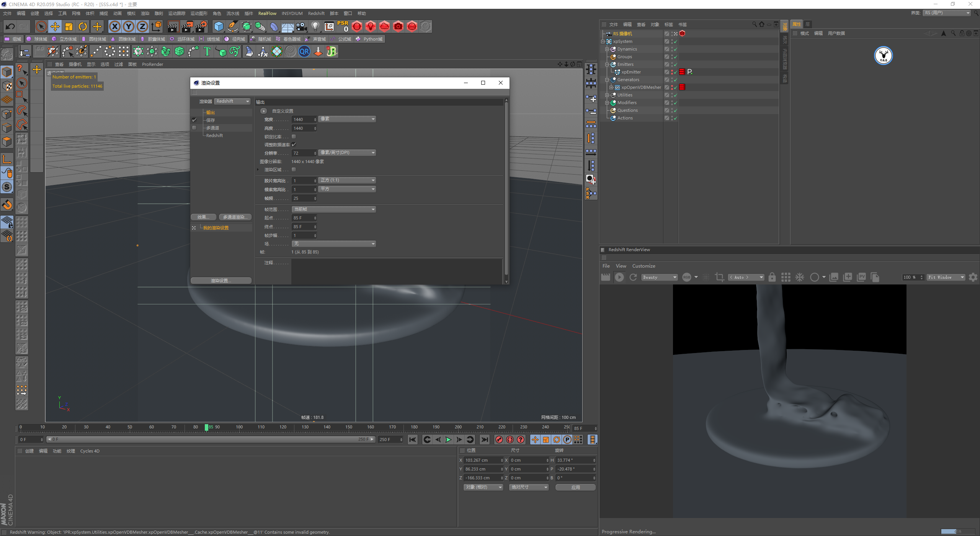Open the RealFlow menu

pos(267,13)
